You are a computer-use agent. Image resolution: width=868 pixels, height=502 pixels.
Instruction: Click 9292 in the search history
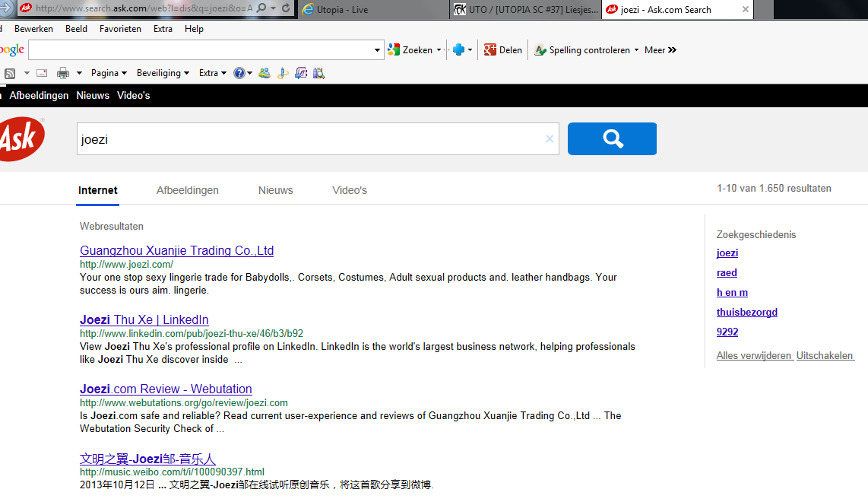(x=727, y=332)
